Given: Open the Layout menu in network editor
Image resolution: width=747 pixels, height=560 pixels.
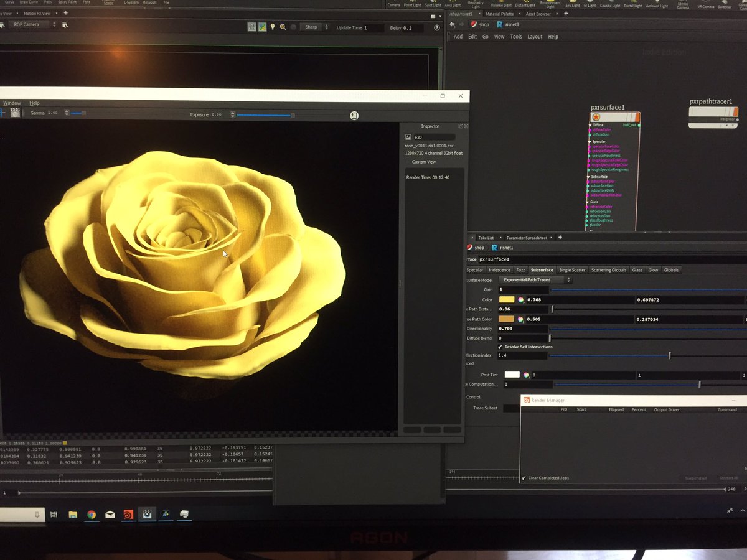Looking at the screenshot, I should coord(535,37).
